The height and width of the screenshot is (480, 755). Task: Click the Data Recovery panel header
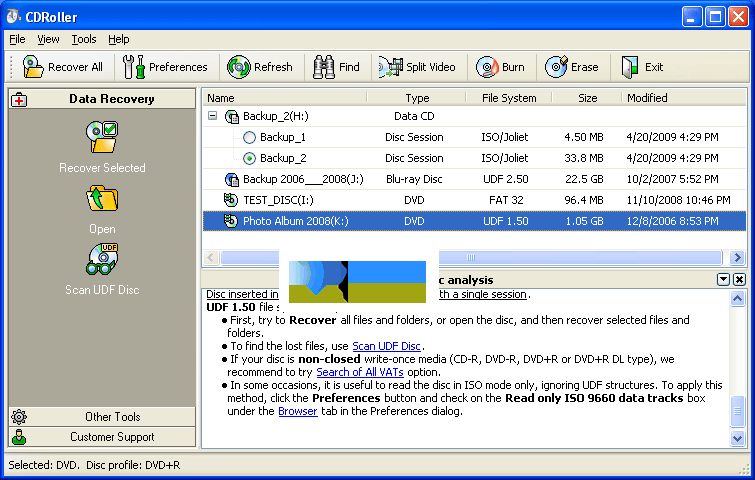(102, 99)
